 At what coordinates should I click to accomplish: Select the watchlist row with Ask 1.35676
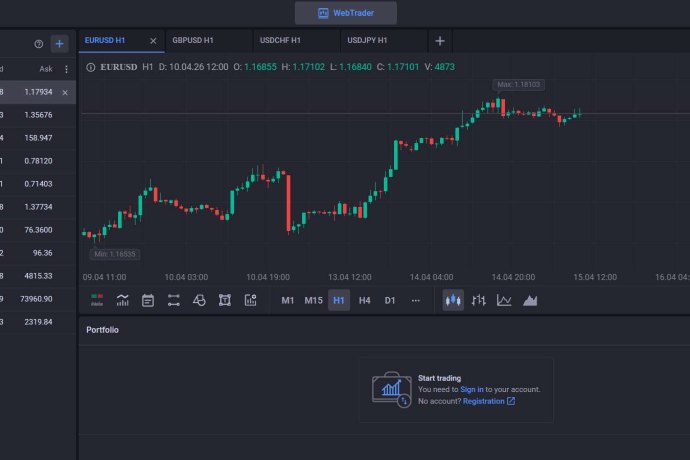click(x=38, y=115)
